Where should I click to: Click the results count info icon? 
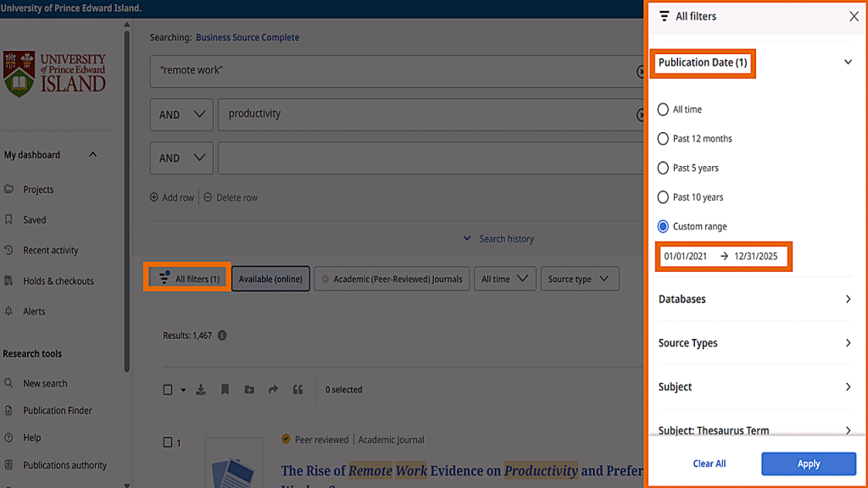click(222, 335)
